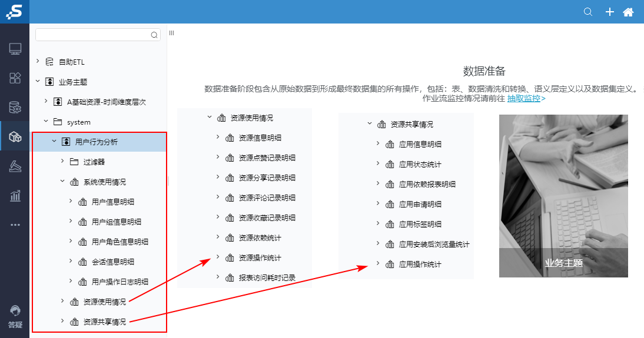This screenshot has width=644, height=338.
Task: Select 资源评论记录明细 item
Action: (x=267, y=198)
